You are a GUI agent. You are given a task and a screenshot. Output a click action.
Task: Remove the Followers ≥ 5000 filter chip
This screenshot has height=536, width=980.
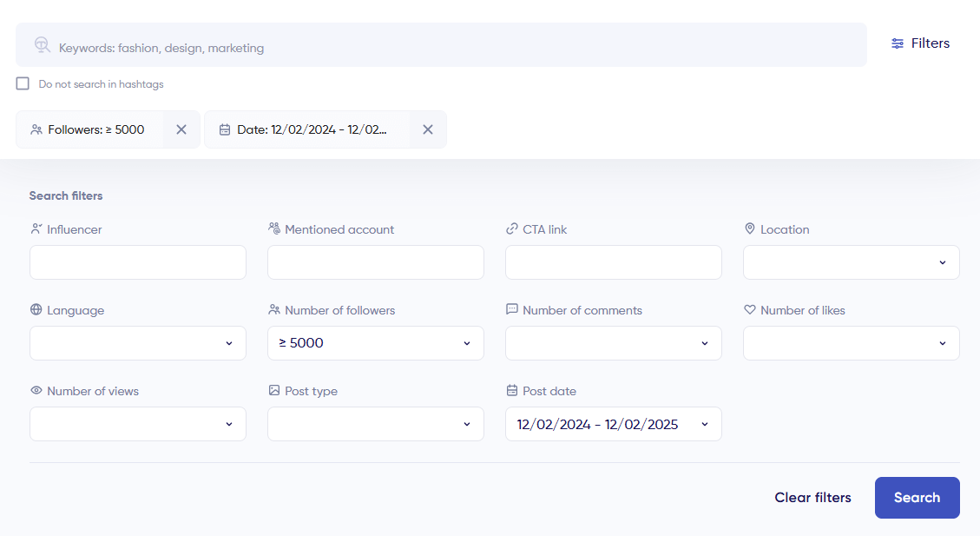pyautogui.click(x=181, y=129)
